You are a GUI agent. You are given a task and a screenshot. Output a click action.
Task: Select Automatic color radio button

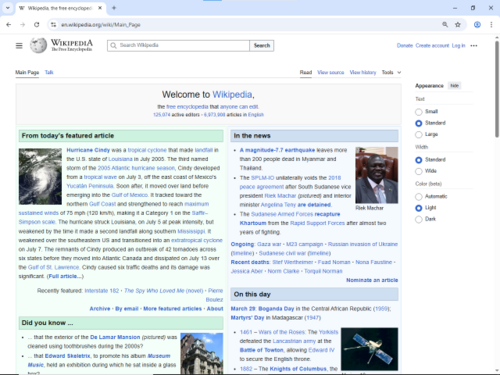point(419,196)
